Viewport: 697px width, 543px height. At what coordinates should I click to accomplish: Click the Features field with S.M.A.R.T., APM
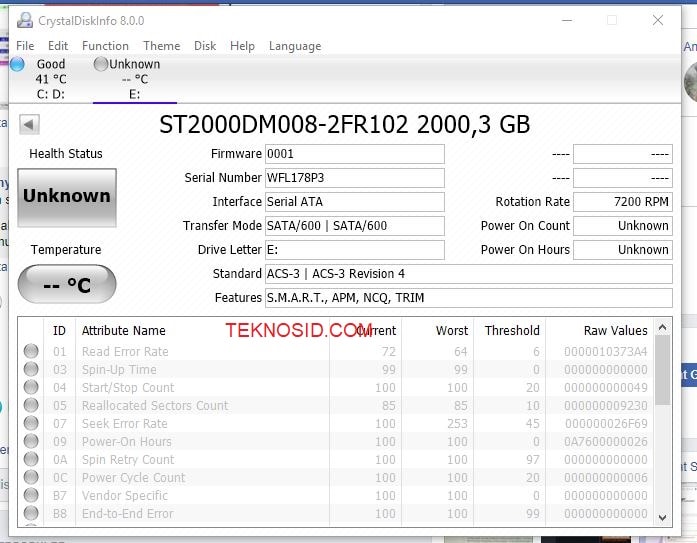point(469,298)
